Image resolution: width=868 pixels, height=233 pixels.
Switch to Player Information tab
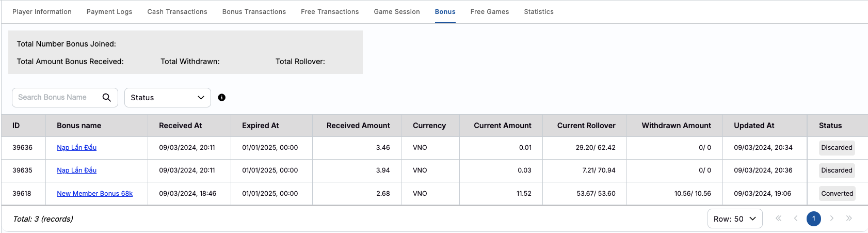point(42,12)
